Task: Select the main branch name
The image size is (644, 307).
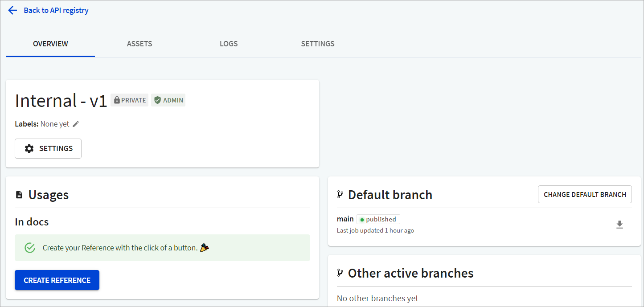Action: coord(345,219)
